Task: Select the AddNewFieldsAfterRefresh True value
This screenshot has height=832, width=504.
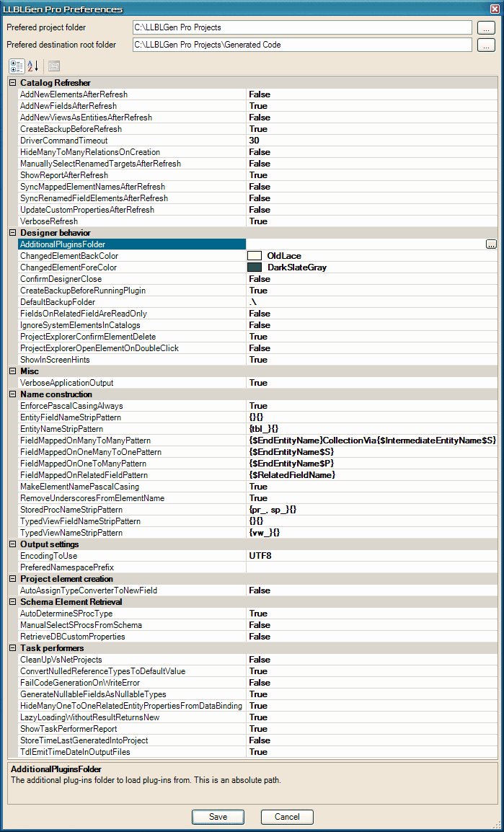Action: (x=258, y=106)
